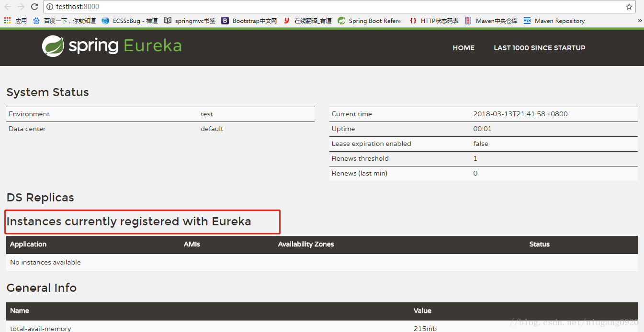Click the Value column header
Viewport: 644px width, 332px height.
422,310
